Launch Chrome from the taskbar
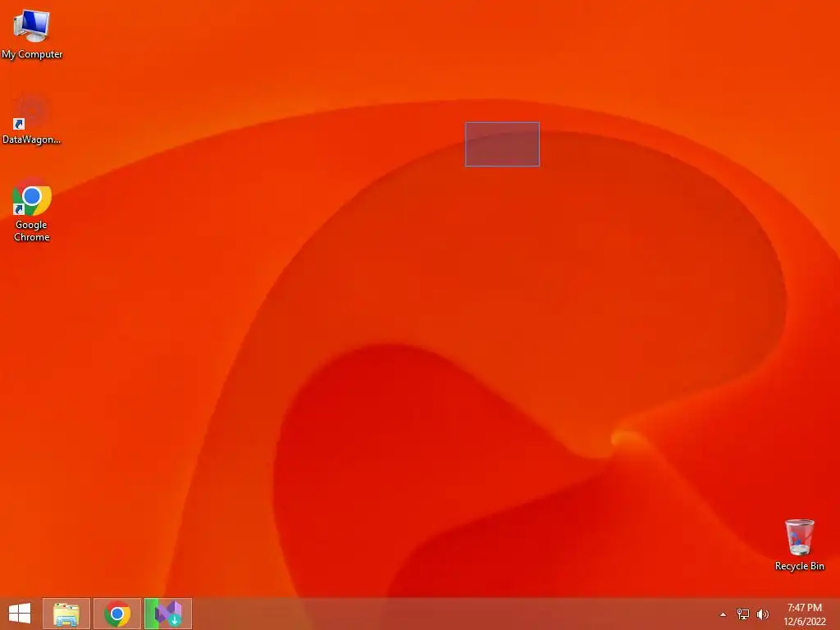840x630 pixels. 117,614
